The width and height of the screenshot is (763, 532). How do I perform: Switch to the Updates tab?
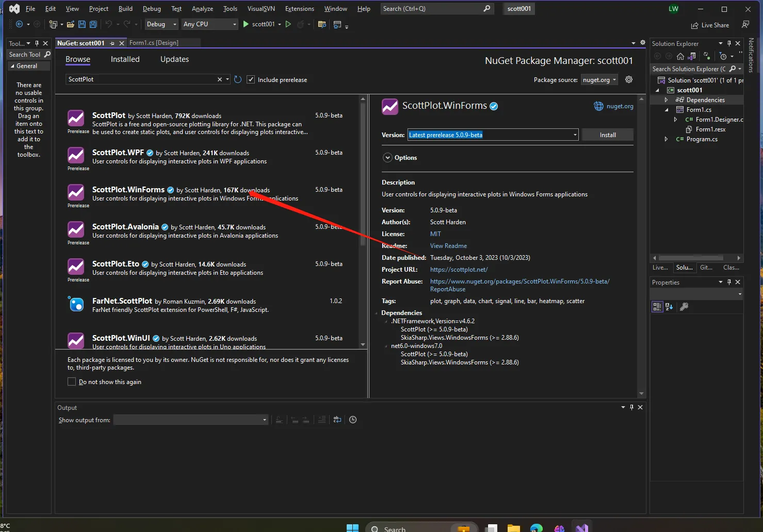click(174, 59)
